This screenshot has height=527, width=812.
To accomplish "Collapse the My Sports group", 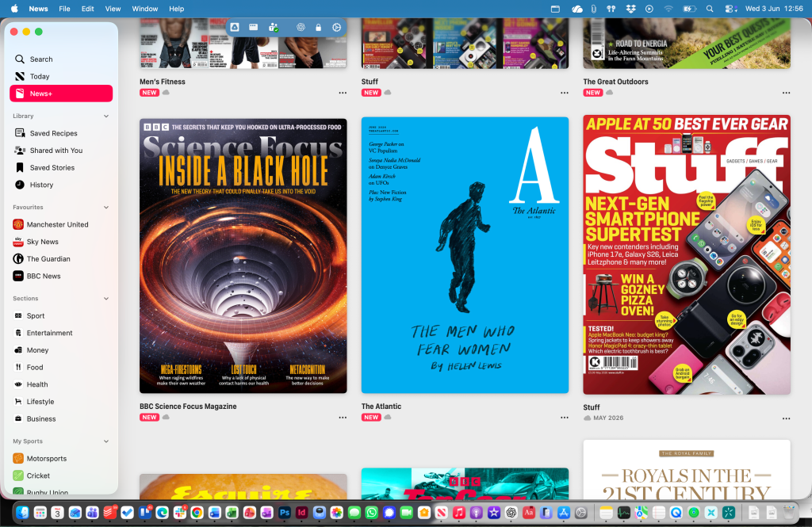I will pyautogui.click(x=106, y=441).
